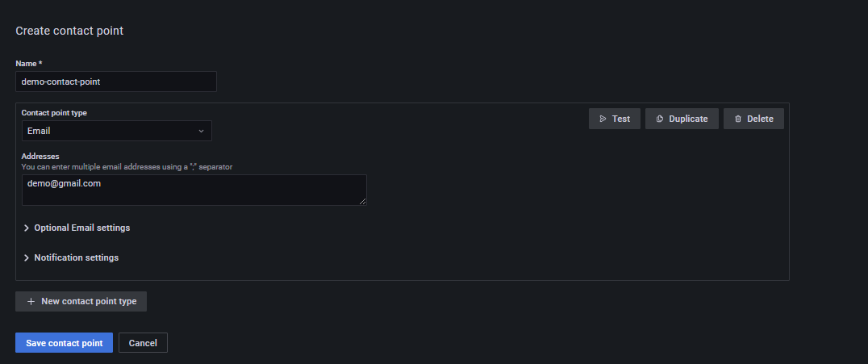Click chevron beside Notification settings
The width and height of the screenshot is (868, 364).
[x=26, y=257]
